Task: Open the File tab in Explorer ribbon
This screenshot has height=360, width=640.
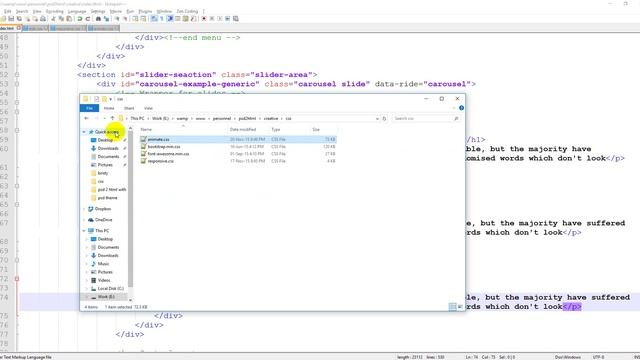Action: click(89, 108)
